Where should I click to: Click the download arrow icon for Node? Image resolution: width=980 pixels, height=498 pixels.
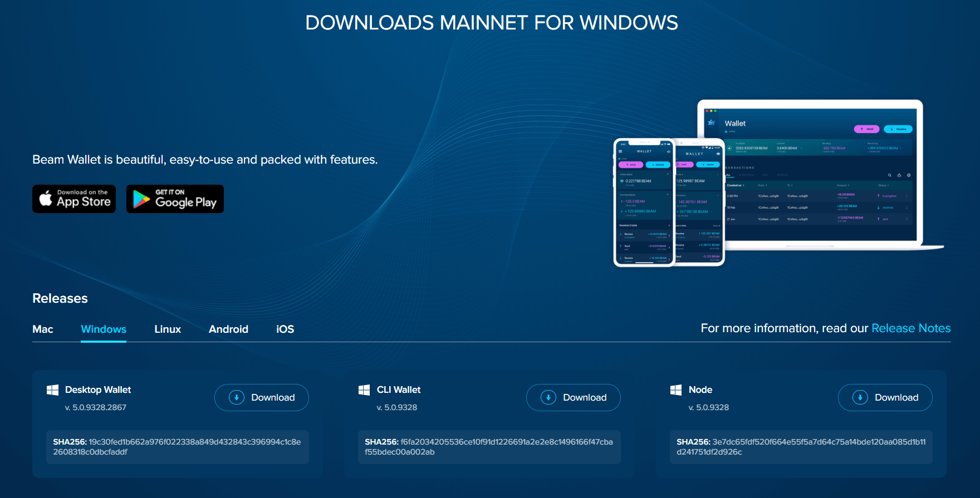click(860, 397)
